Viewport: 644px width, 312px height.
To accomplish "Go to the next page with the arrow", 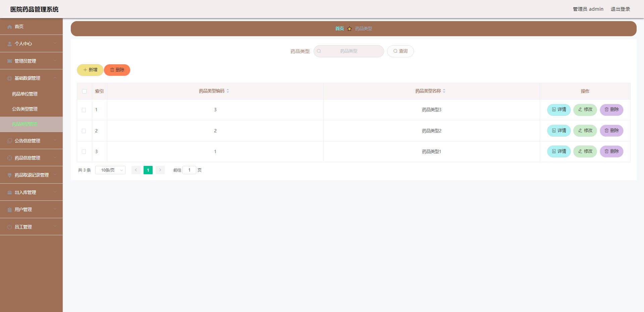I will [x=160, y=170].
